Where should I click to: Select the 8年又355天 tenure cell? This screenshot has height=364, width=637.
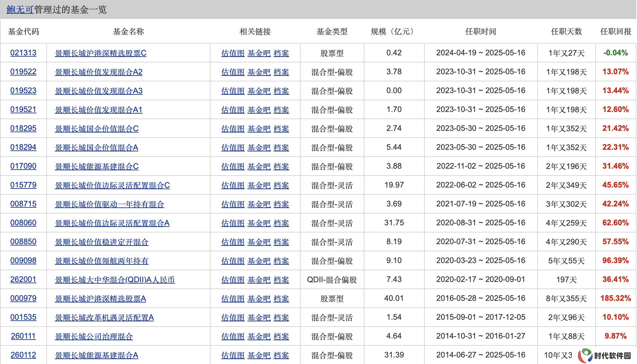pyautogui.click(x=567, y=299)
